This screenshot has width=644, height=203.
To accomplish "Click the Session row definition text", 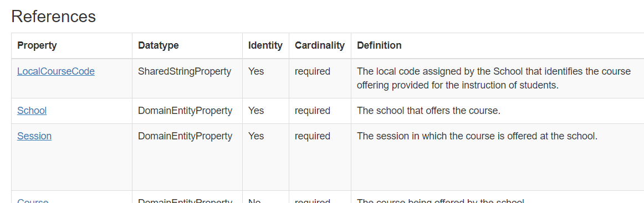I will [x=477, y=136].
